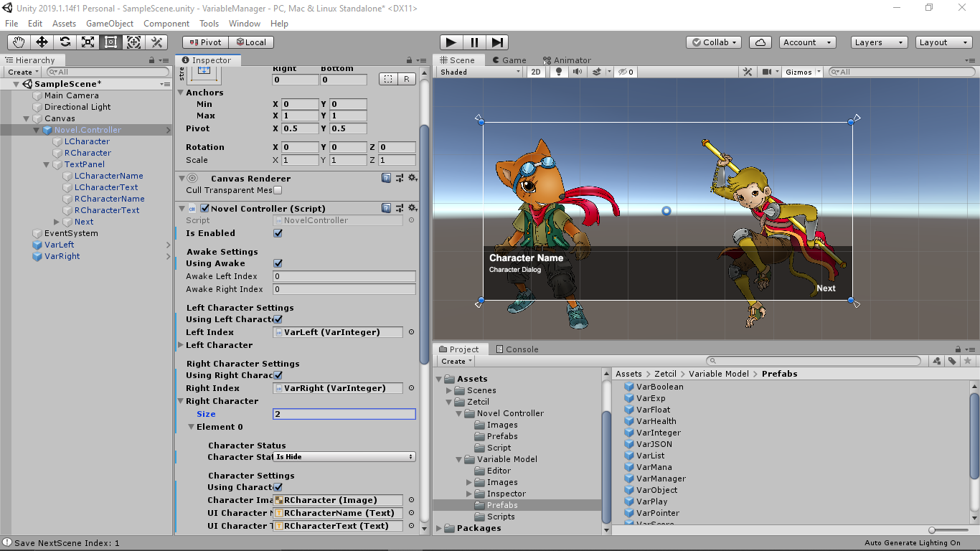Open the Shaded draw mode dropdown

pos(479,71)
